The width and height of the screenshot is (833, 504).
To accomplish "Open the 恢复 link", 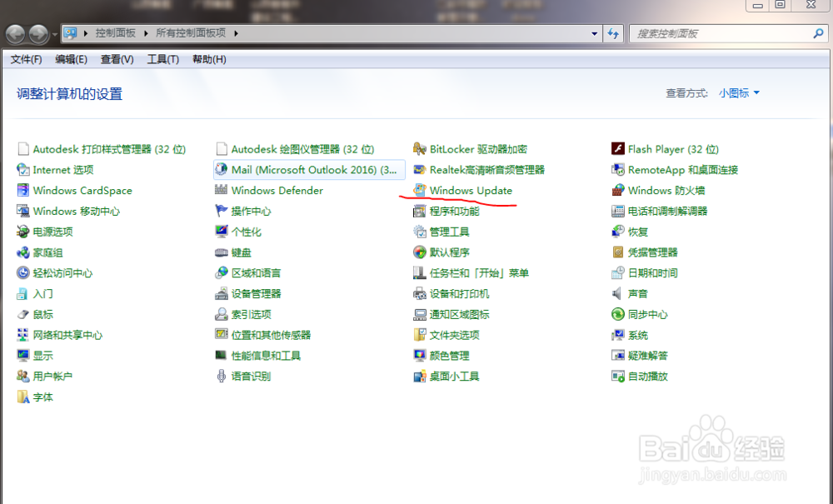I will tap(637, 232).
